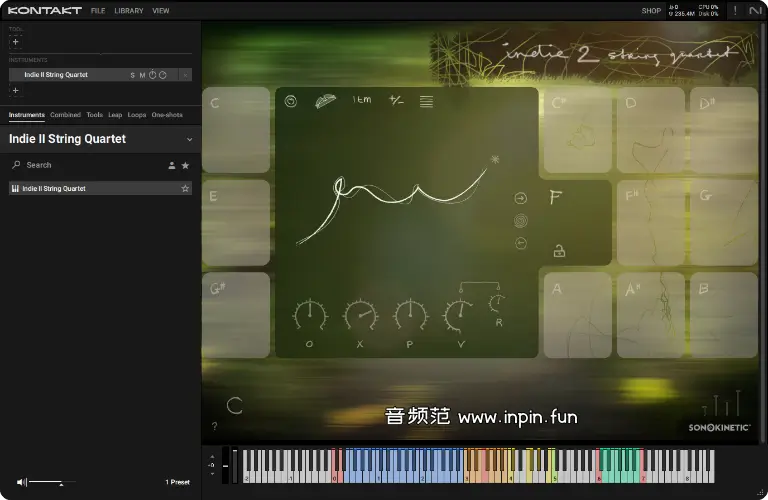Click the Native Instruments logo in header
The width and height of the screenshot is (768, 500).
[755, 10]
